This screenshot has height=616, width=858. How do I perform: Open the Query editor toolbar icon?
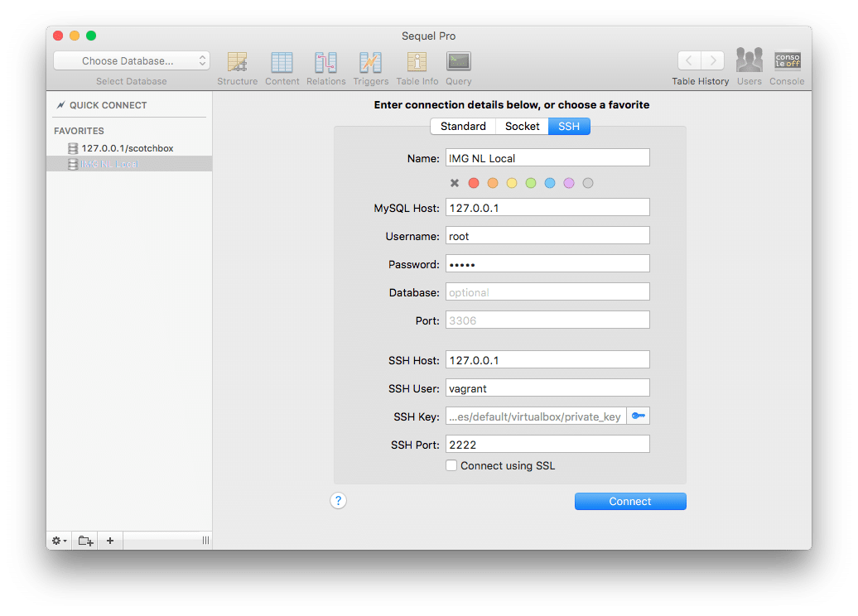[459, 61]
